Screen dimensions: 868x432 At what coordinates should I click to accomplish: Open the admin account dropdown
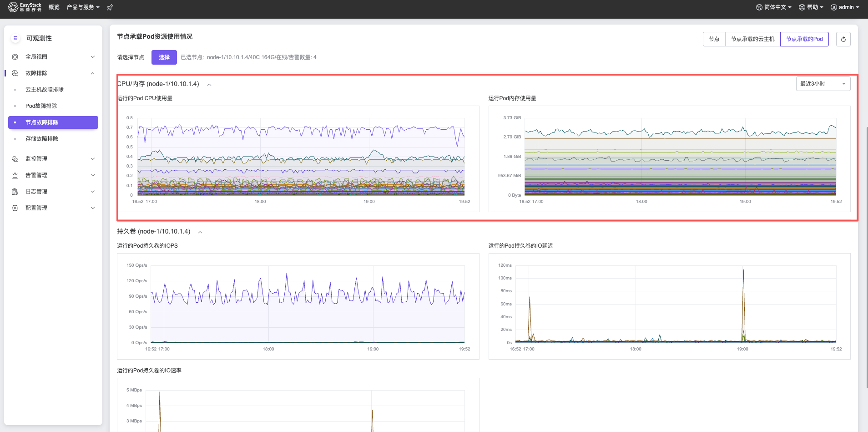[x=845, y=7]
